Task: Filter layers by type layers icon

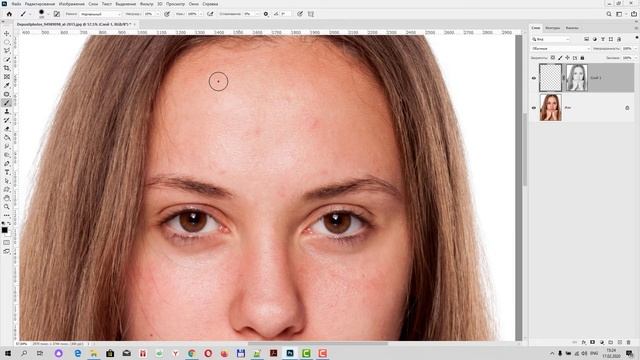Action: point(602,39)
